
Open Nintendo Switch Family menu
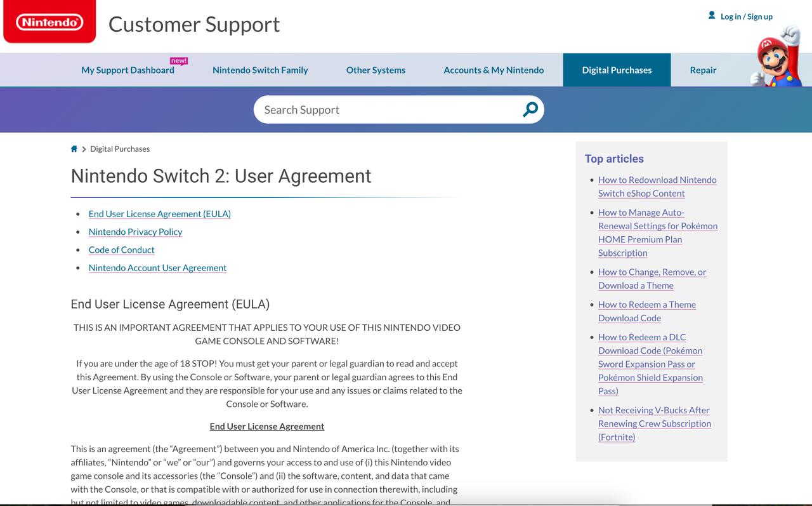click(260, 70)
